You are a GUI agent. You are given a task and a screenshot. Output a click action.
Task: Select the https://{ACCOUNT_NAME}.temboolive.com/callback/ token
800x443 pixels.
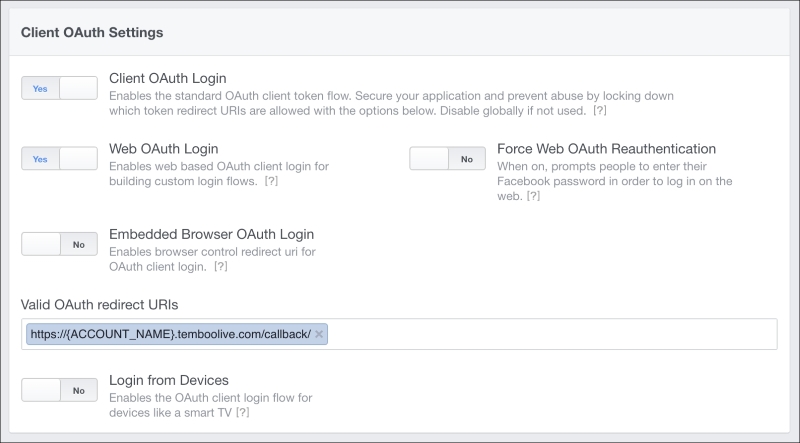[x=170, y=334]
